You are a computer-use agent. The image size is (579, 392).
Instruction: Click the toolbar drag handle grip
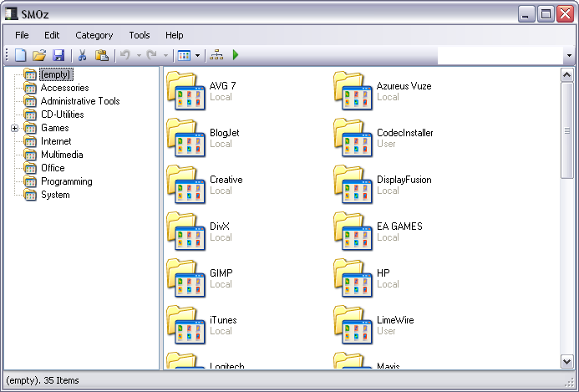tap(7, 55)
